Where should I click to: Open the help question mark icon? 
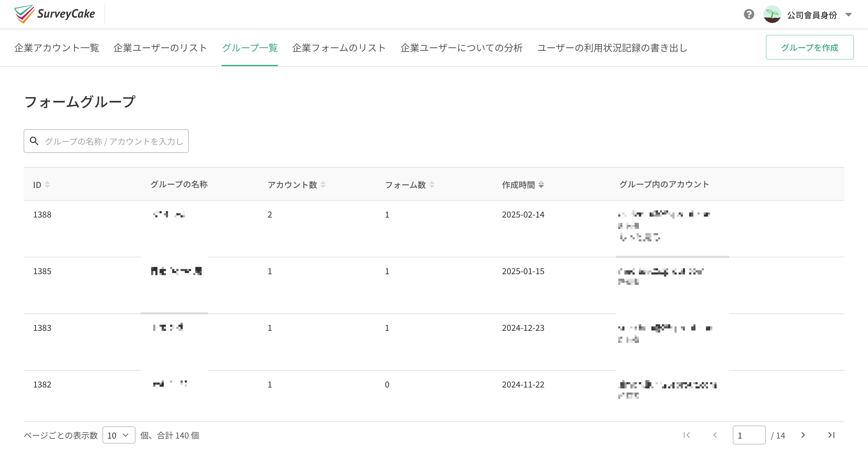pyautogui.click(x=749, y=14)
